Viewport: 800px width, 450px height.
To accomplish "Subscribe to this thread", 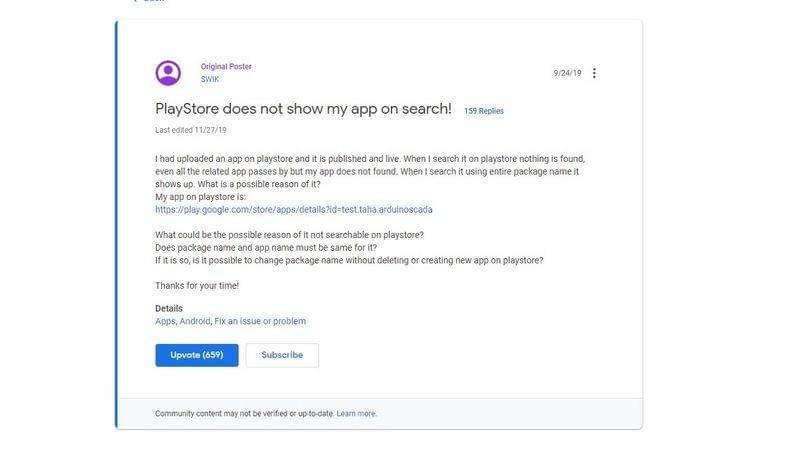I will click(282, 355).
